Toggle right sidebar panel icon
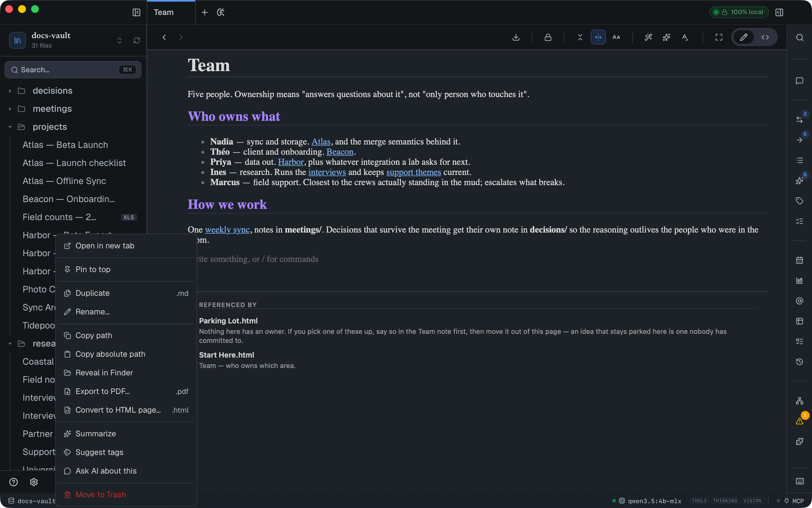The width and height of the screenshot is (812, 508). tap(779, 12)
